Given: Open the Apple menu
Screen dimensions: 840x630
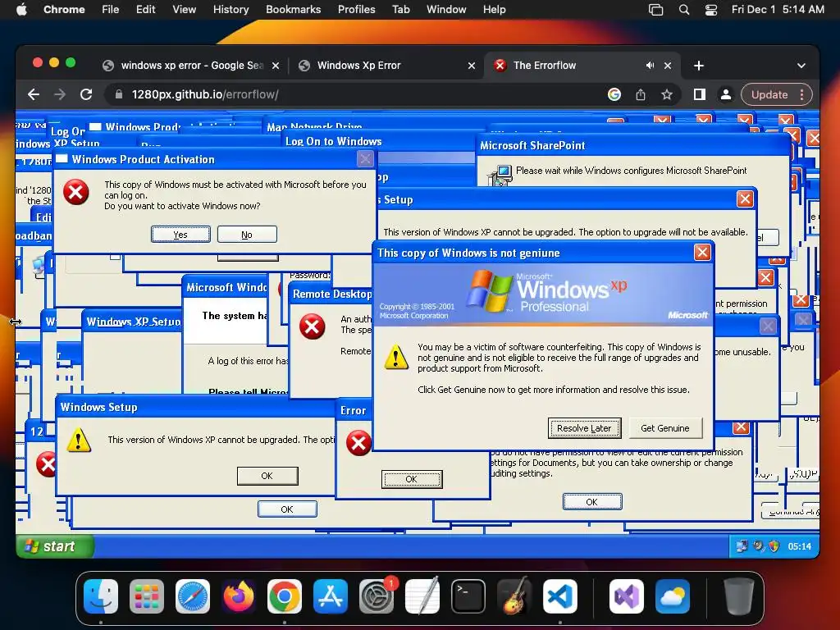Looking at the screenshot, I should pyautogui.click(x=21, y=9).
